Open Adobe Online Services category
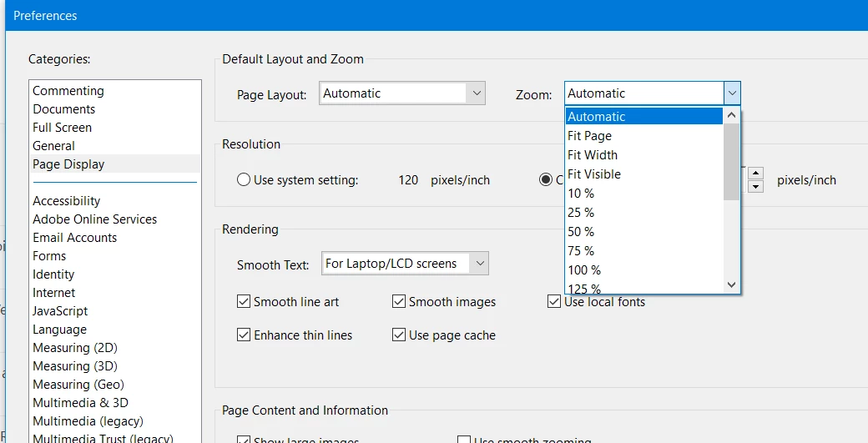This screenshot has height=443, width=868. [x=94, y=219]
